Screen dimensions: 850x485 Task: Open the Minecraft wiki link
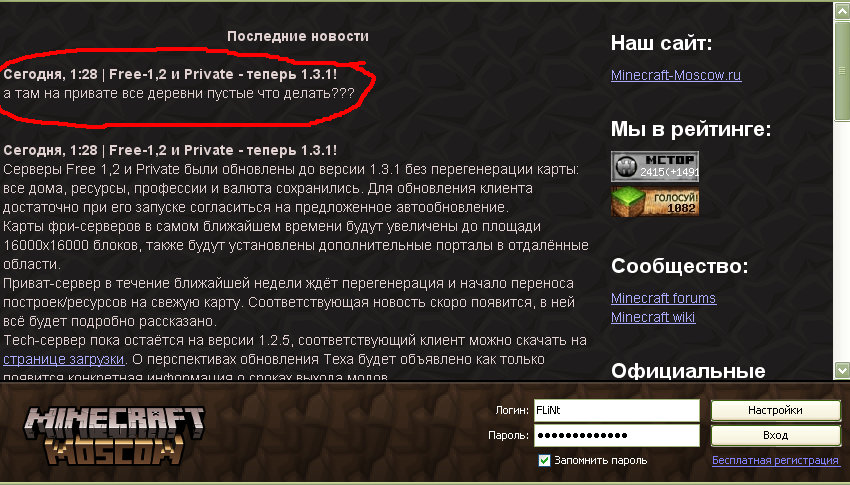pos(653,317)
